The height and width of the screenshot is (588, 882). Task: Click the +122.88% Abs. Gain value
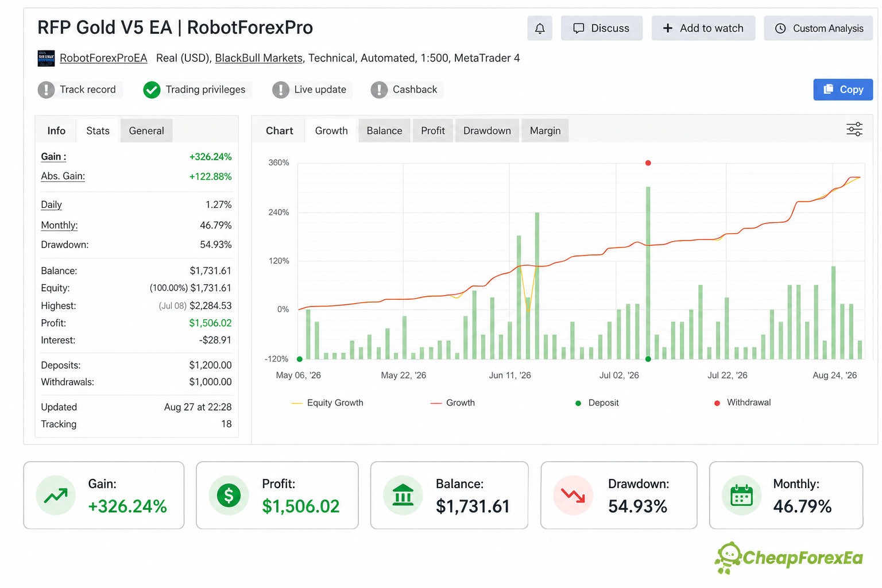point(211,176)
